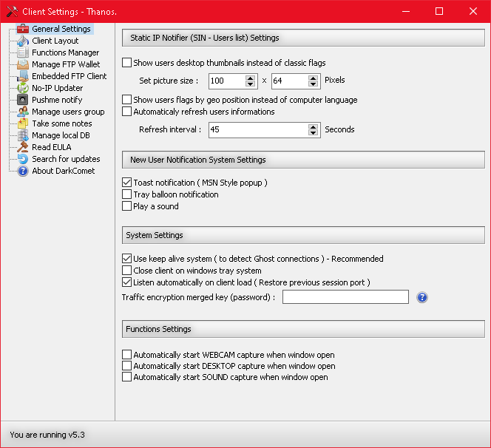Click the Manage FTP Wallet icon
The height and width of the screenshot is (448, 491).
click(x=23, y=64)
